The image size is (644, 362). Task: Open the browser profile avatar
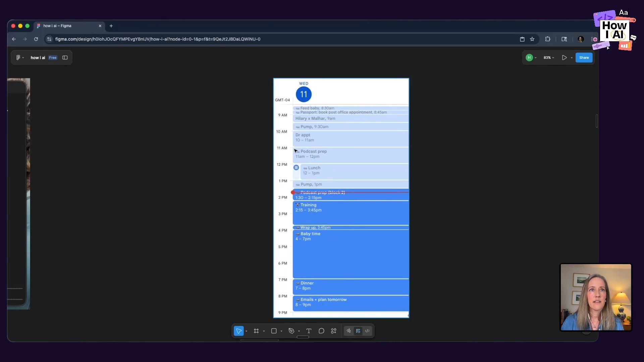[581, 39]
